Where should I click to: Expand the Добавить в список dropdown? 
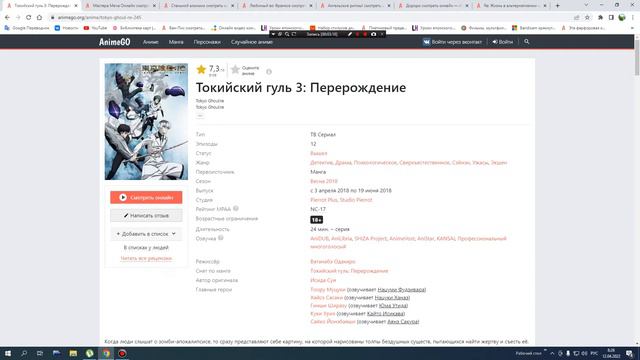click(x=146, y=234)
